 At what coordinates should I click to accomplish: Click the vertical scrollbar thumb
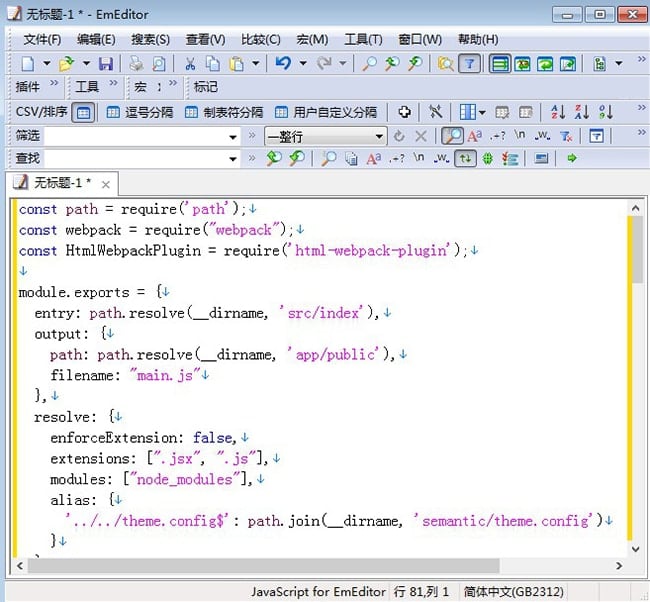tap(638, 250)
